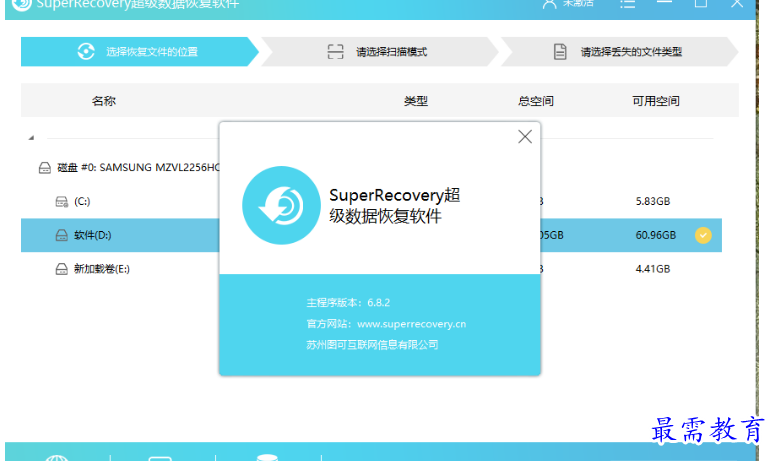The height and width of the screenshot is (461, 773).
Task: Toggle the yellow checkmark on D: row
Action: pyautogui.click(x=703, y=235)
